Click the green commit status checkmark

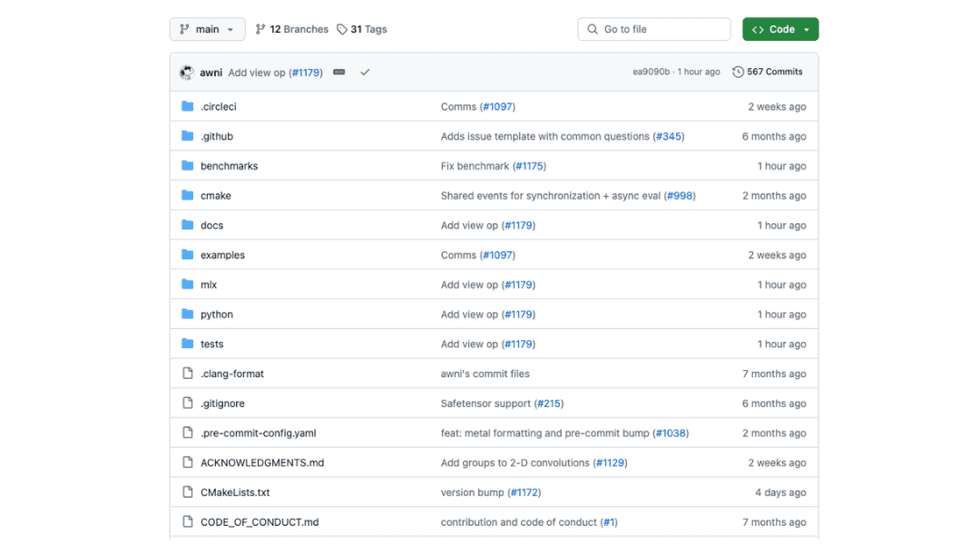coord(365,73)
